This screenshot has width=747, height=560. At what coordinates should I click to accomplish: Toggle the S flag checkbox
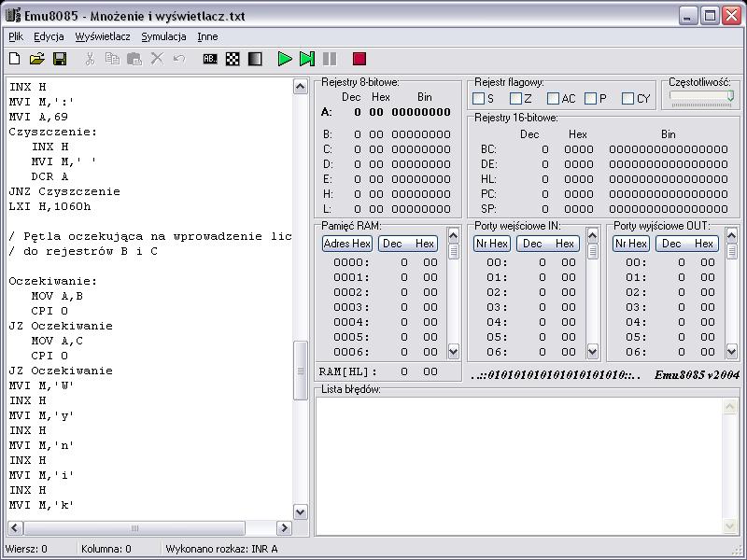pyautogui.click(x=479, y=99)
